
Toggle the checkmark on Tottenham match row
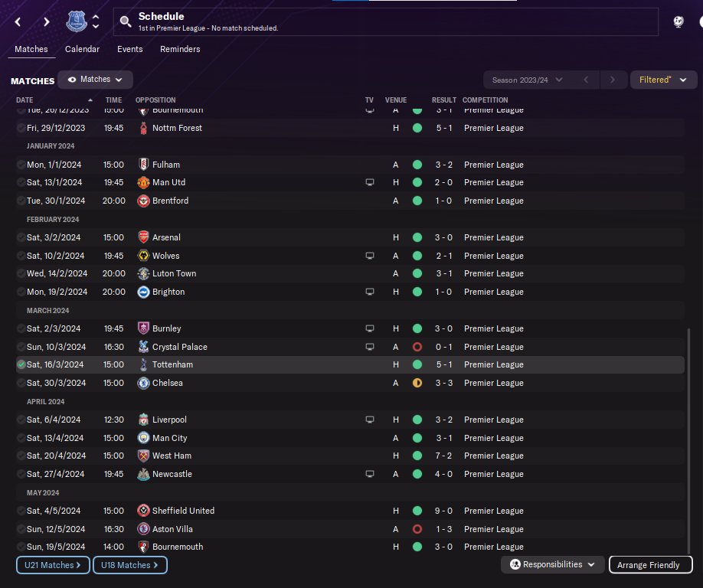21,364
